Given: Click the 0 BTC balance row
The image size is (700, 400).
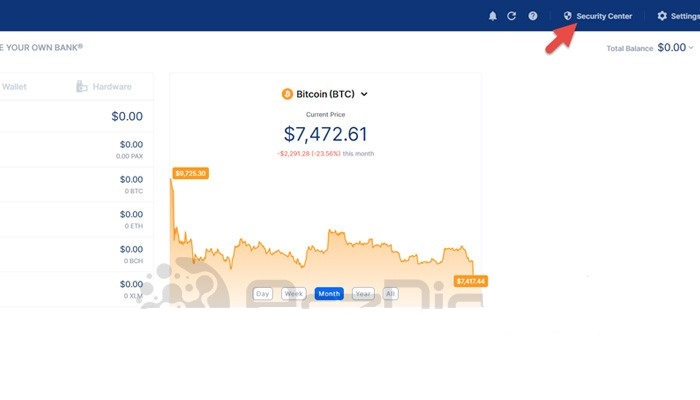Looking at the screenshot, I should [x=76, y=184].
